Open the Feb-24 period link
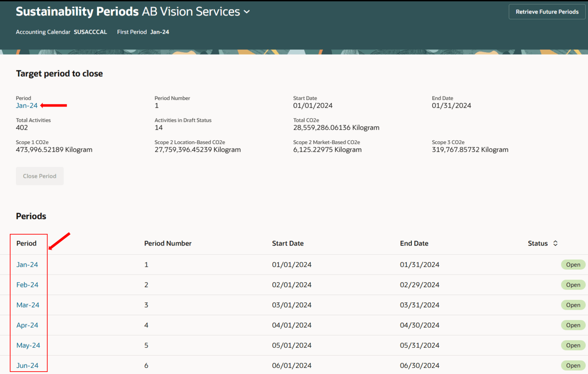 (x=27, y=285)
